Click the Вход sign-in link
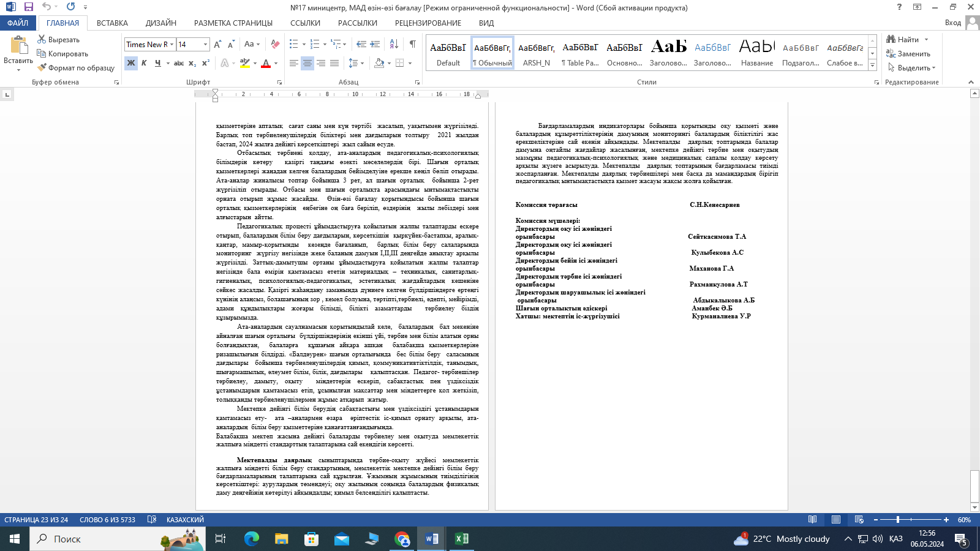This screenshot has width=980, height=551. (953, 23)
